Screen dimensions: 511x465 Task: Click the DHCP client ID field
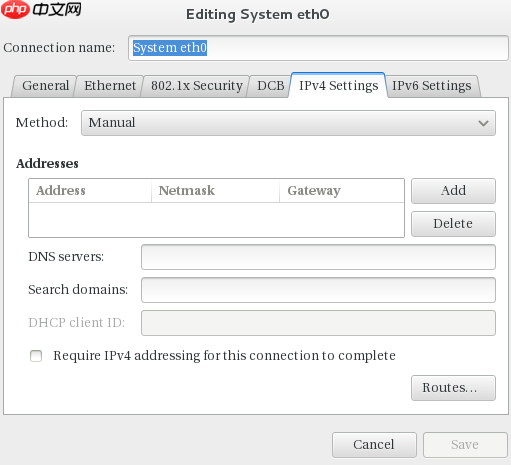[x=318, y=323]
